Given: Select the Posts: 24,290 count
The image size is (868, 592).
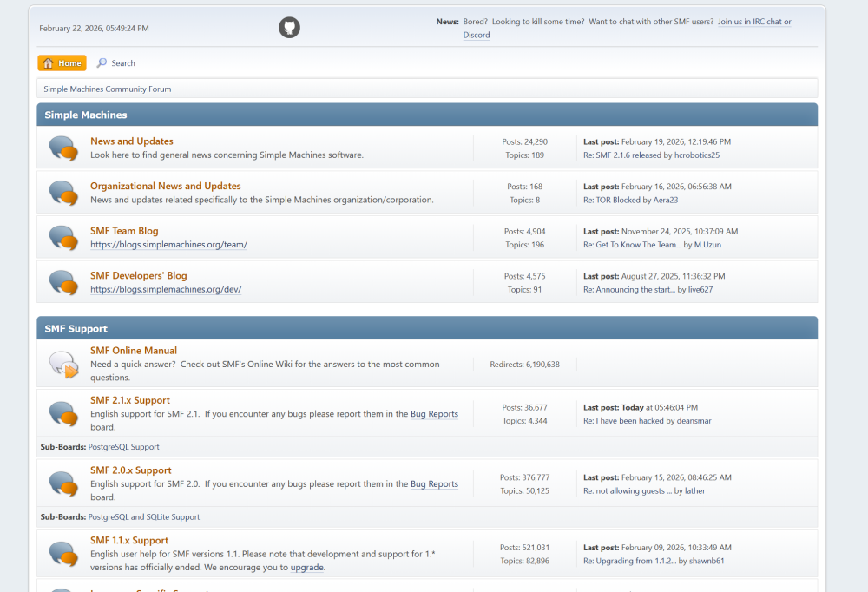Looking at the screenshot, I should coord(525,141).
